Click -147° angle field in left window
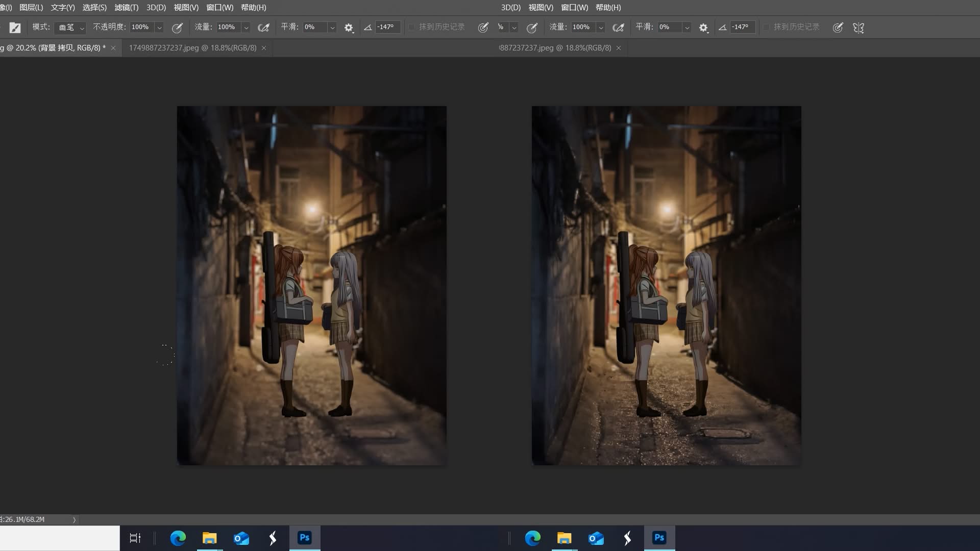 [x=387, y=27]
